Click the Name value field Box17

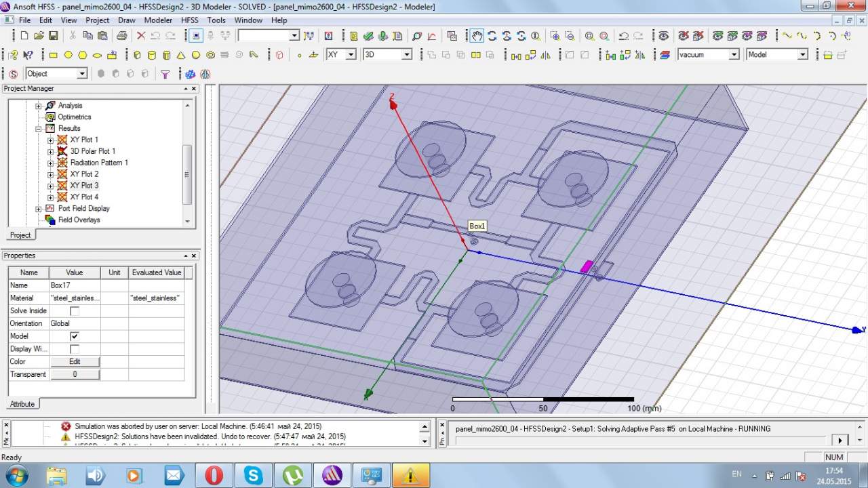(75, 285)
